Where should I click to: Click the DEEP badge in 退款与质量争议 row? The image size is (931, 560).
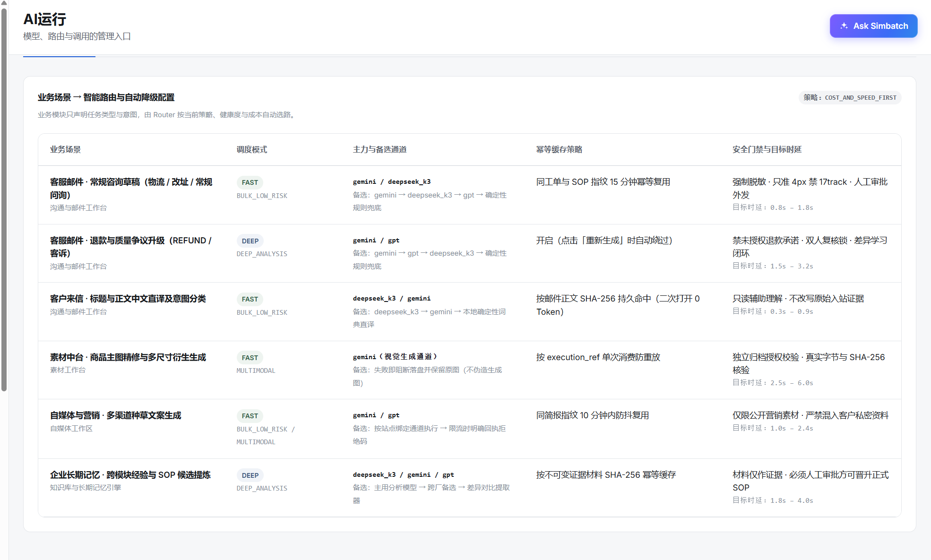(x=250, y=241)
